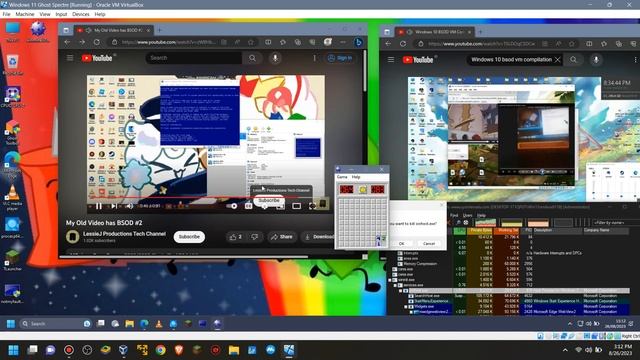Sort Process Explorer by Description column

click(x=558, y=231)
